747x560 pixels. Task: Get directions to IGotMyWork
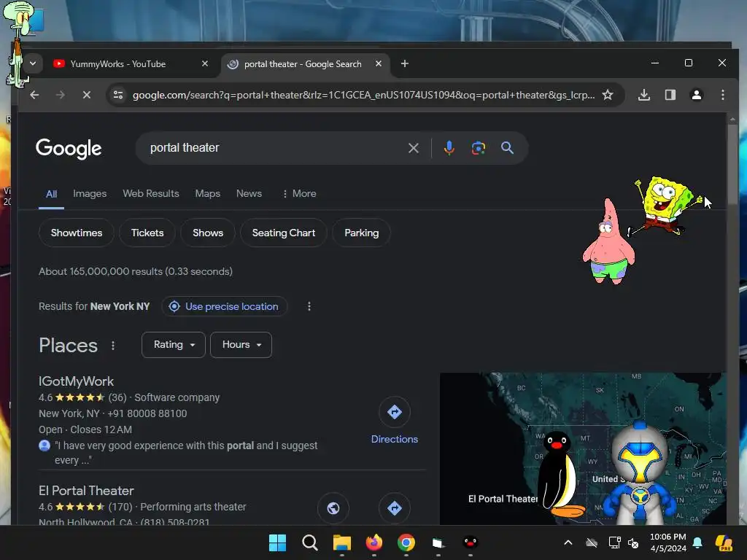[395, 412]
